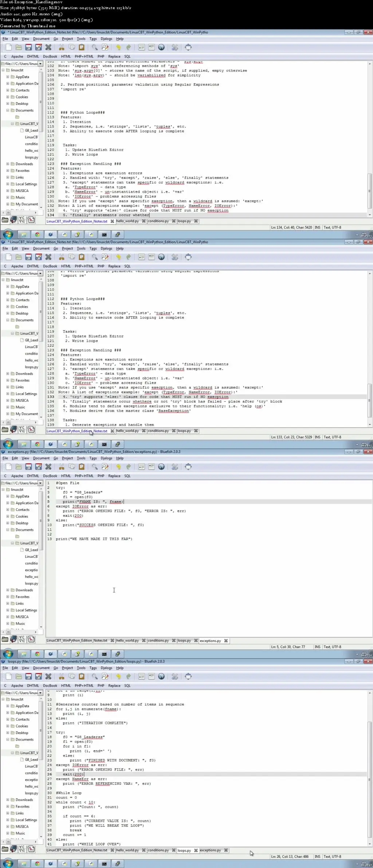The width and height of the screenshot is (373, 868).
Task: Select exceptio file in loops.py sidebar tree
Action: tap(31, 780)
